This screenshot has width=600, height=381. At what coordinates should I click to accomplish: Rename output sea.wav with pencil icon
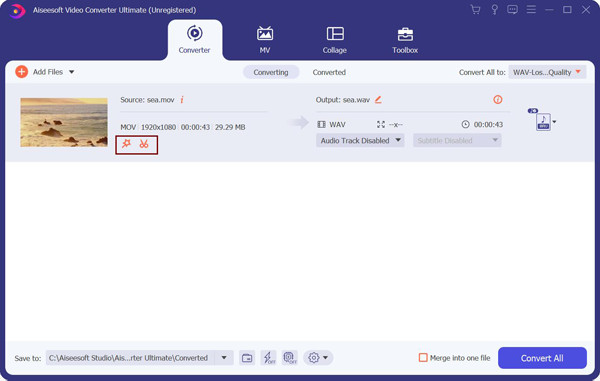pyautogui.click(x=378, y=99)
